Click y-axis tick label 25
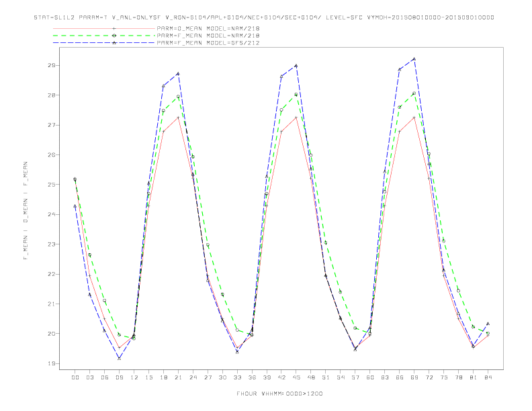 click(x=51, y=185)
